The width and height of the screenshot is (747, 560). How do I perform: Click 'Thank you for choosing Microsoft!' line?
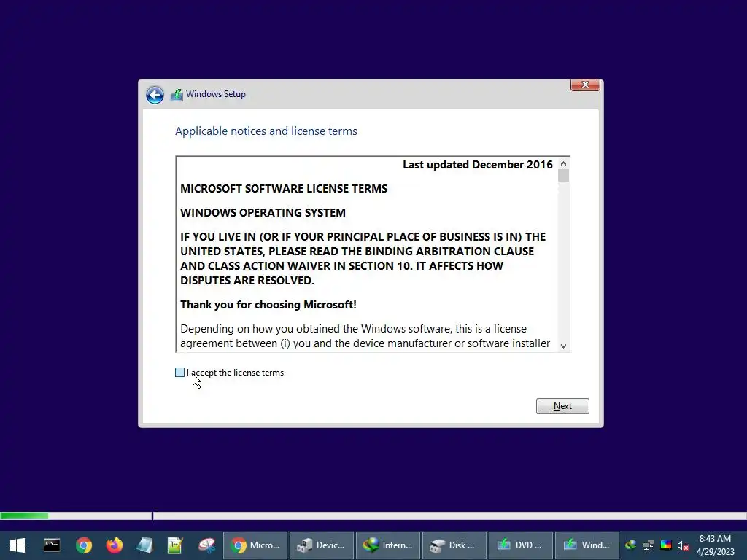point(268,305)
